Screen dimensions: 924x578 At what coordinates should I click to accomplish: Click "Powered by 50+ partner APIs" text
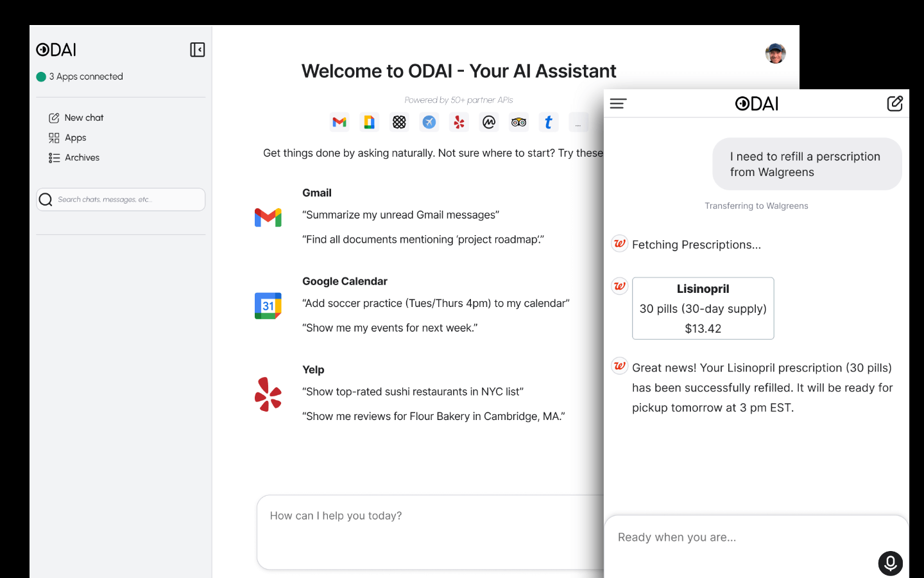coord(459,100)
